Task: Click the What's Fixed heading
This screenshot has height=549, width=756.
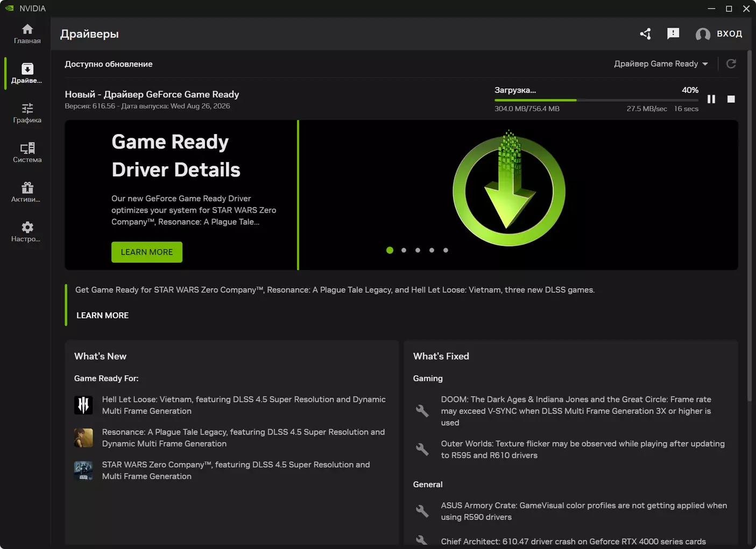Action: pyautogui.click(x=441, y=356)
